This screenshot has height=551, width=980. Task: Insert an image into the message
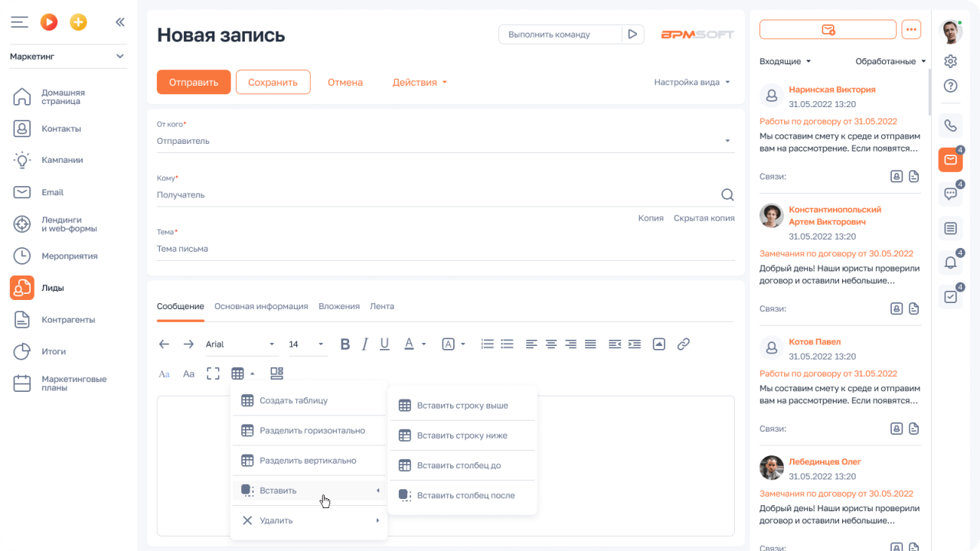point(658,344)
